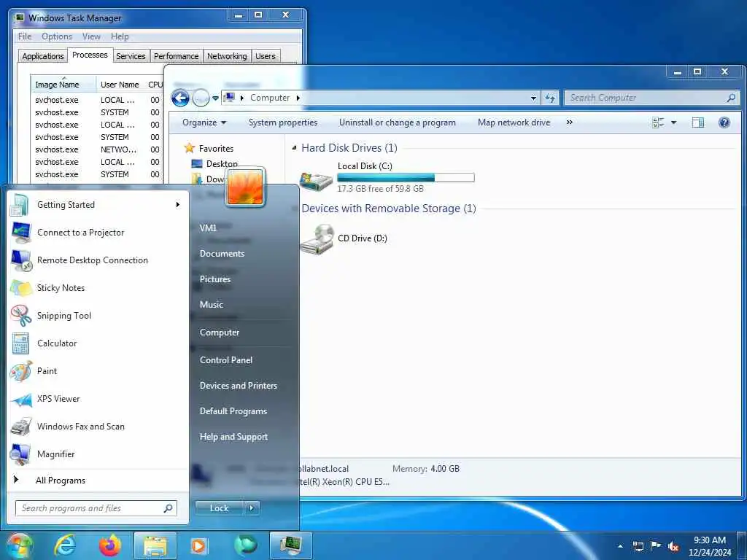The image size is (747, 560).
Task: Sort processes by User Name column
Action: click(x=120, y=85)
